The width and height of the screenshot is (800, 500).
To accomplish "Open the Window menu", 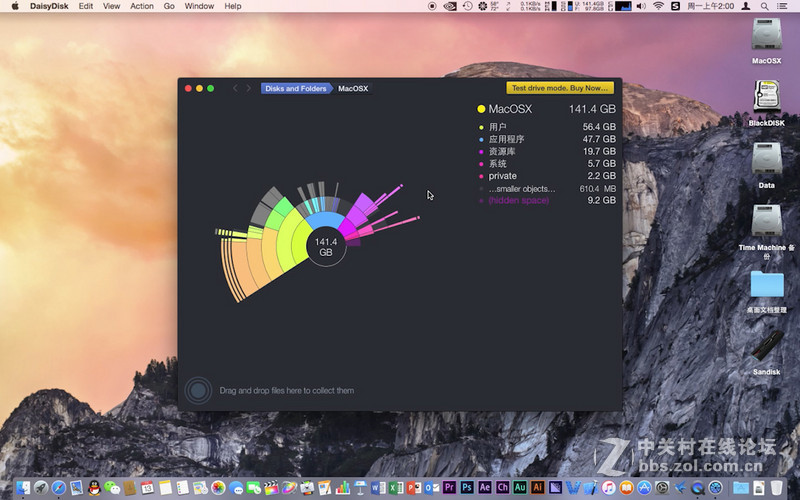I will (199, 6).
